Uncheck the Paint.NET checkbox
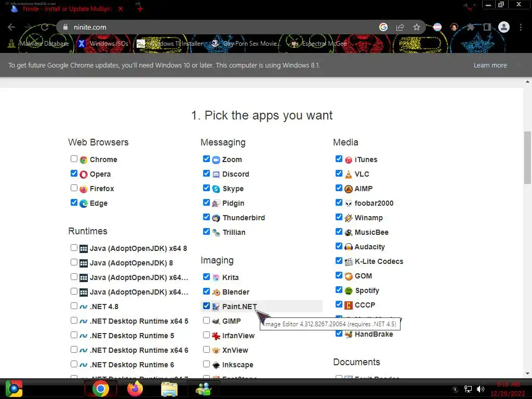The height and width of the screenshot is (399, 532). pyautogui.click(x=206, y=305)
